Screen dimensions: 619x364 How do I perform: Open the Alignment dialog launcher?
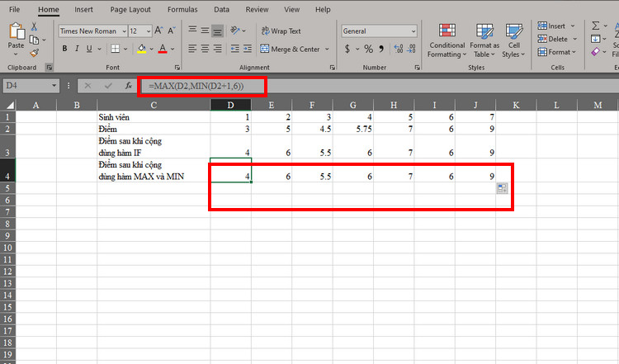pos(333,68)
